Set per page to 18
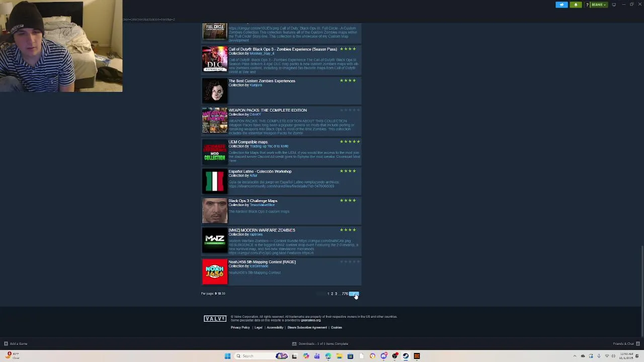The height and width of the screenshot is (362, 644). click(219, 294)
